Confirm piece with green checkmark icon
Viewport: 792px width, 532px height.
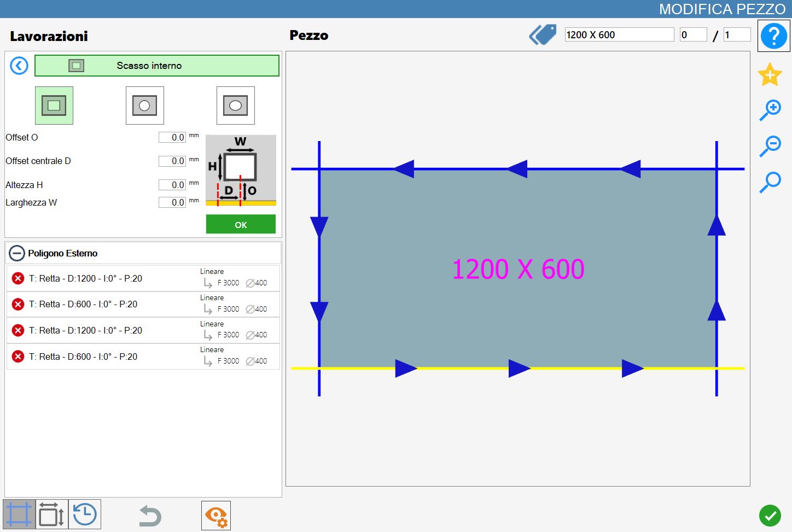770,515
